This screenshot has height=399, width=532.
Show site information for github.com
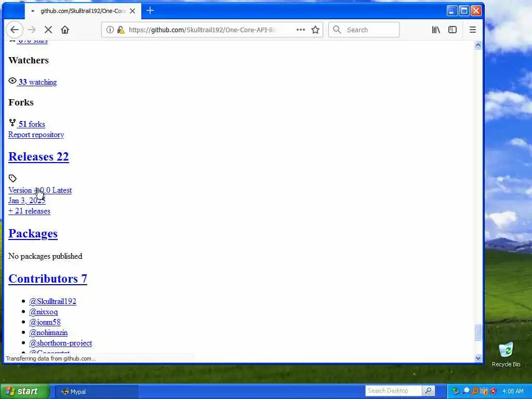coord(110,30)
